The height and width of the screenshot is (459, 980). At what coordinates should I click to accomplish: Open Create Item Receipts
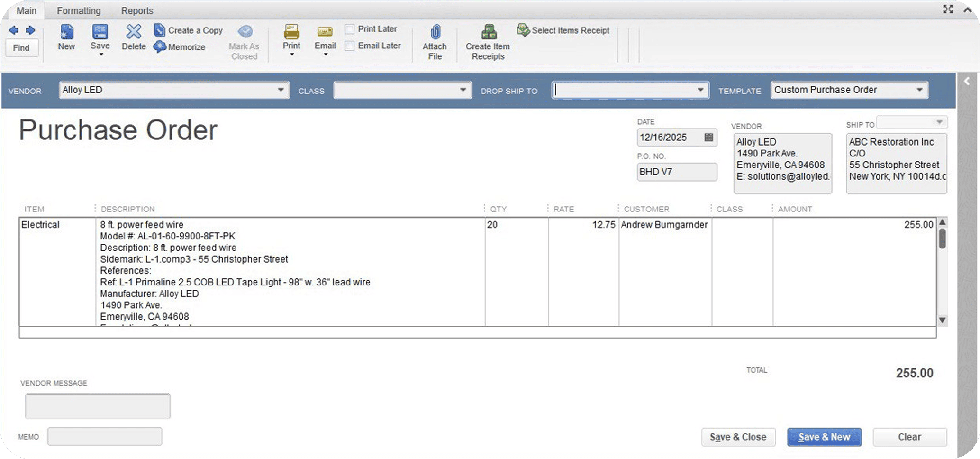coord(488,33)
